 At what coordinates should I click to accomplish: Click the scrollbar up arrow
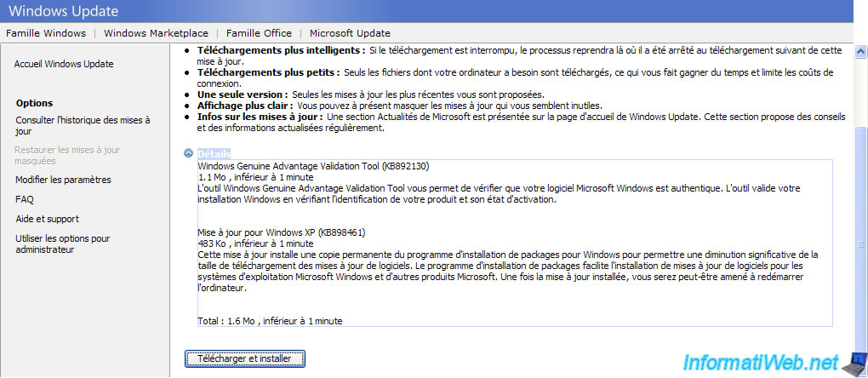(860, 51)
